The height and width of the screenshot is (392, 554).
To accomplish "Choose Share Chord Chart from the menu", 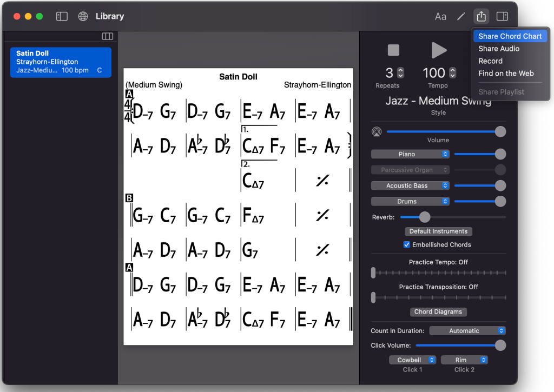I will click(510, 36).
